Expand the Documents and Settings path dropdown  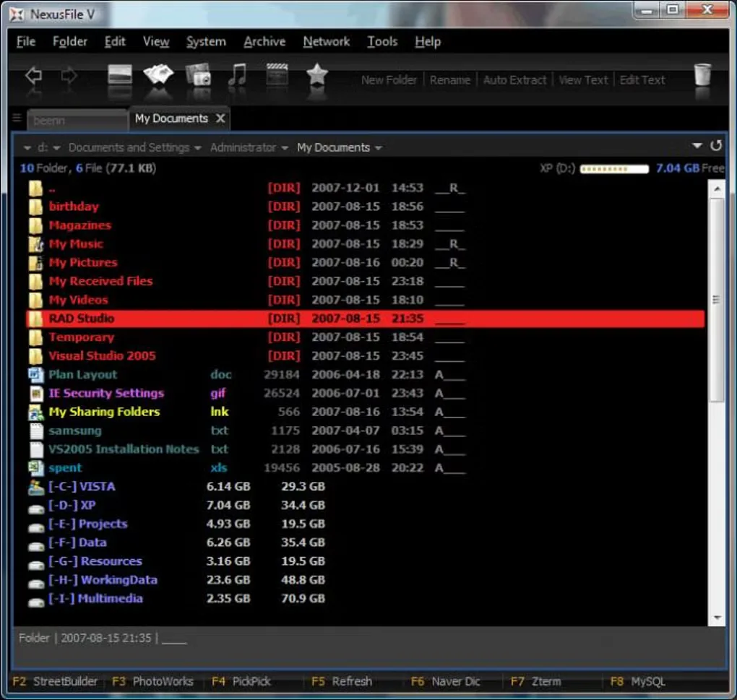point(198,148)
